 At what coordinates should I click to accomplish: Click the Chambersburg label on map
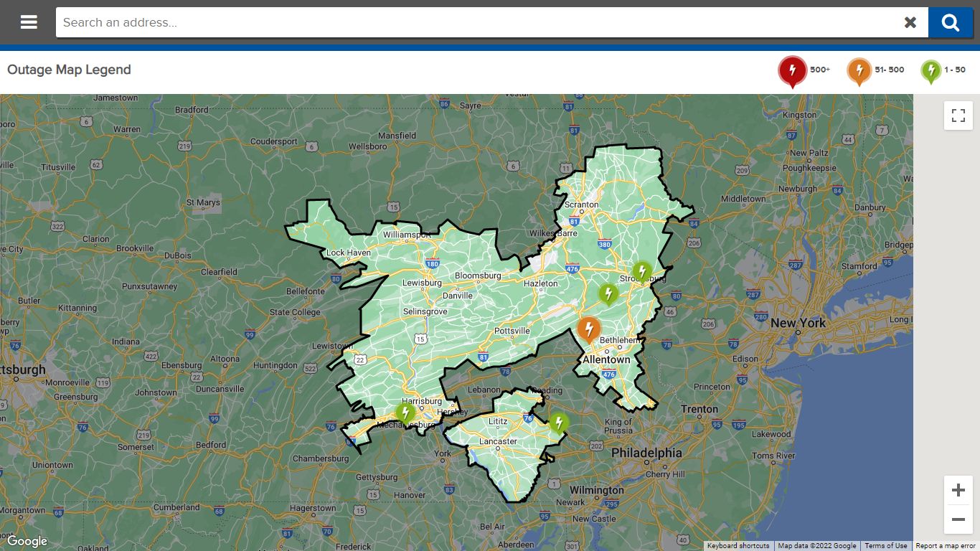[321, 458]
